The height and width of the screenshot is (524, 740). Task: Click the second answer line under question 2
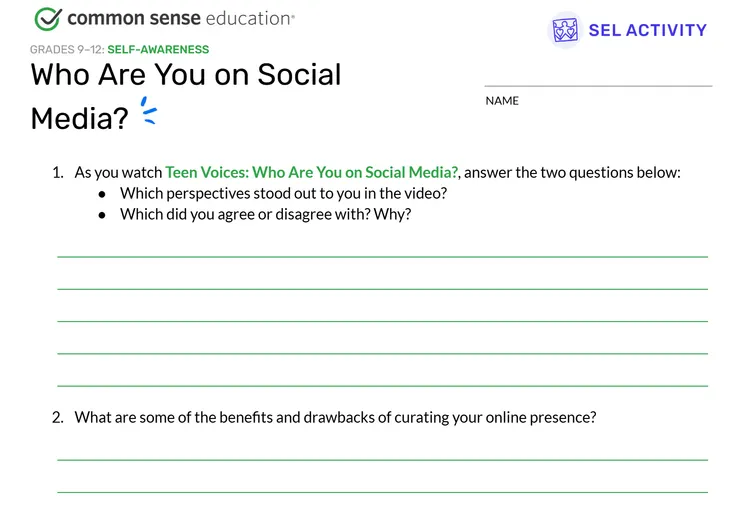point(382,491)
